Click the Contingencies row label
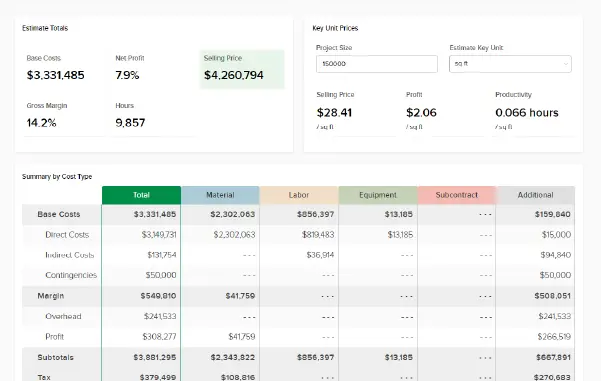The image size is (601, 381). pyautogui.click(x=71, y=275)
